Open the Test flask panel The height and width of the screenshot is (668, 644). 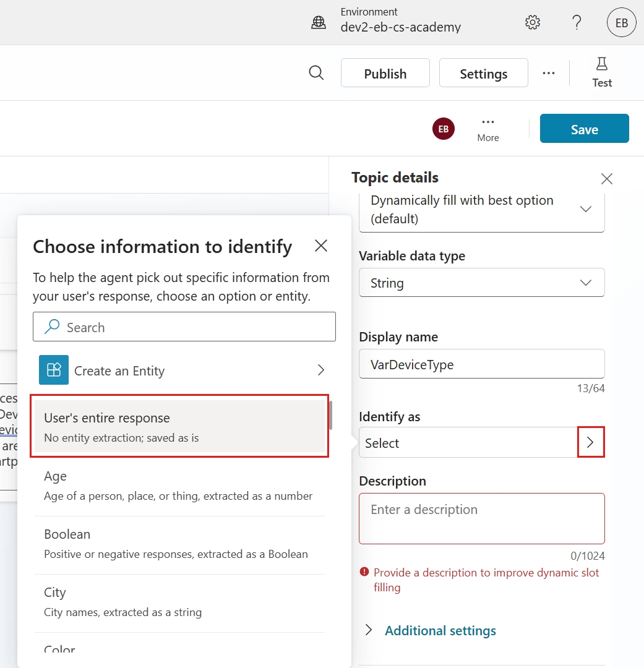pos(601,72)
